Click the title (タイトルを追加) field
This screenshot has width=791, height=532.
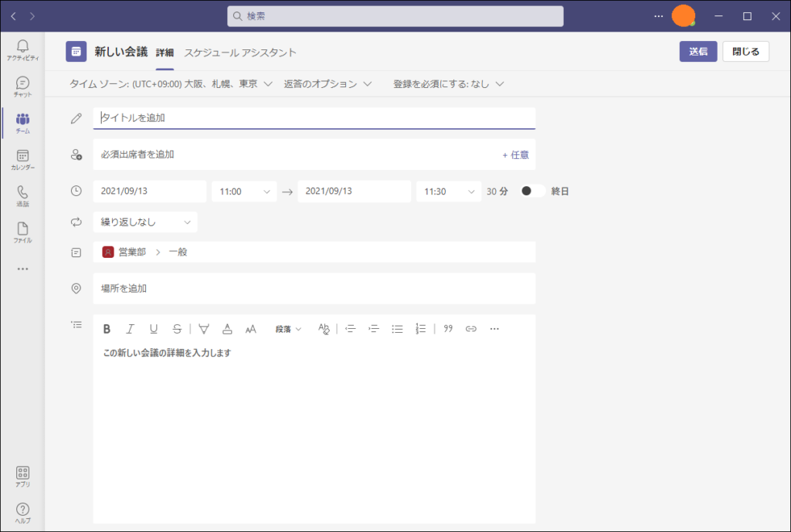tap(314, 118)
